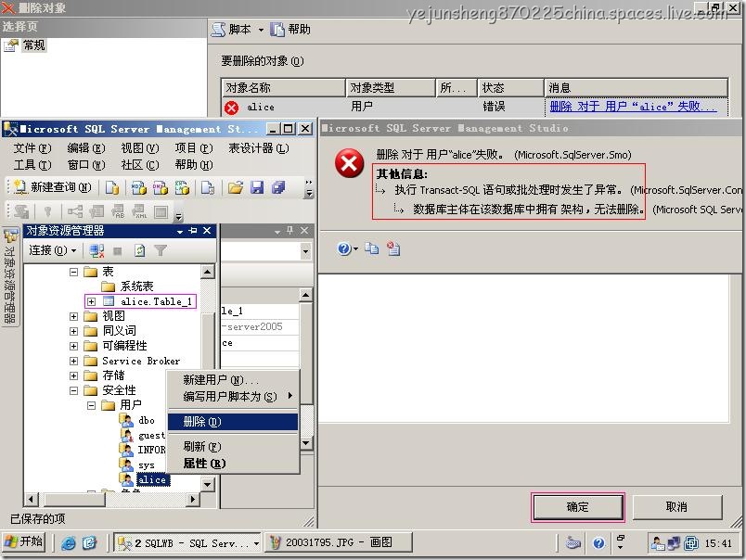Collapse the 安全性 folder
Viewport: 746px width, 560px height.
click(73, 390)
